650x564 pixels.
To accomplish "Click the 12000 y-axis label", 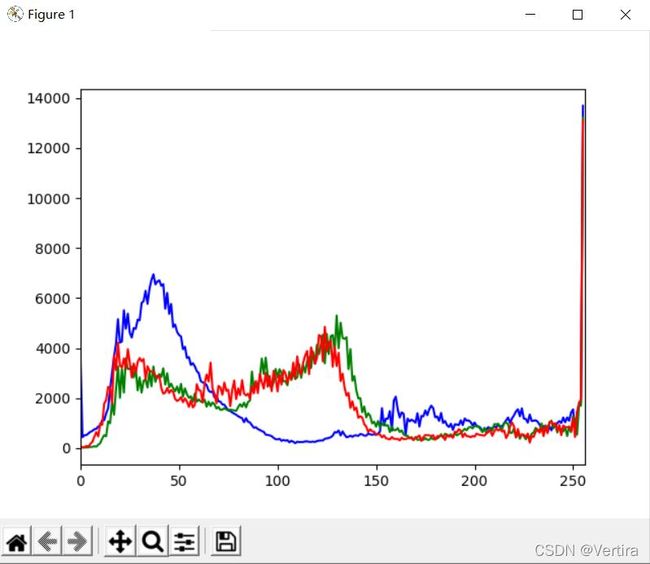I will pos(48,148).
